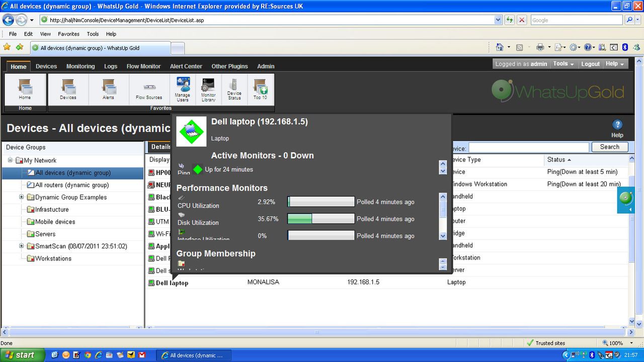Open Gmail icon in quick launch
The width and height of the screenshot is (644, 362).
(x=142, y=355)
